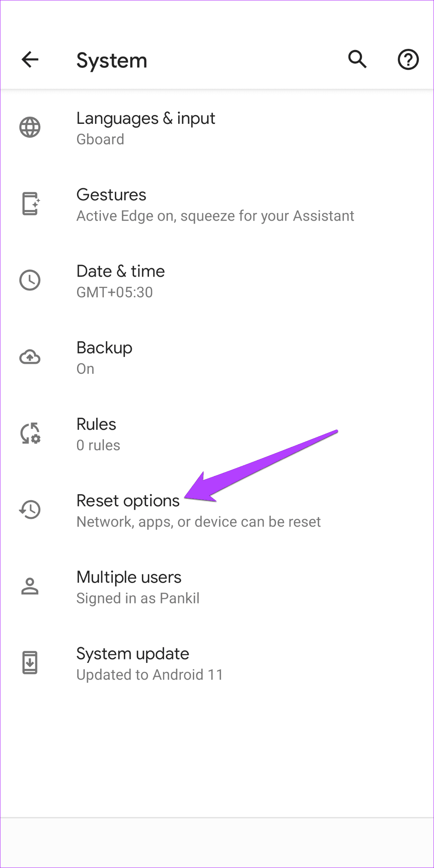
Task: Go back with the arrow button
Action: tap(30, 59)
